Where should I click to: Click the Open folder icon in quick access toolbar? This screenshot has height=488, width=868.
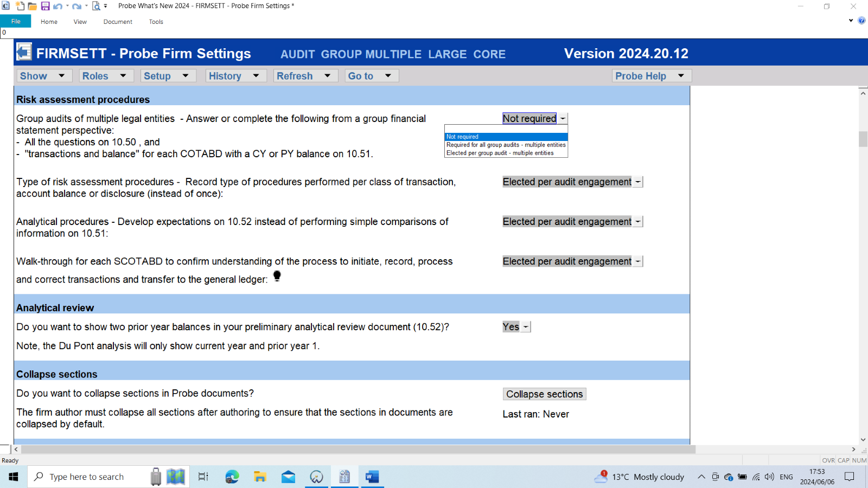[33, 6]
